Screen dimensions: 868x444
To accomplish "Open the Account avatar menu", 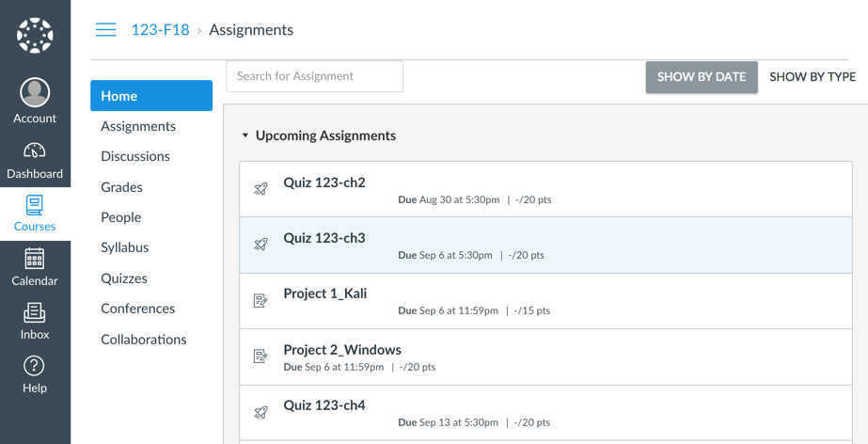I will click(x=35, y=92).
